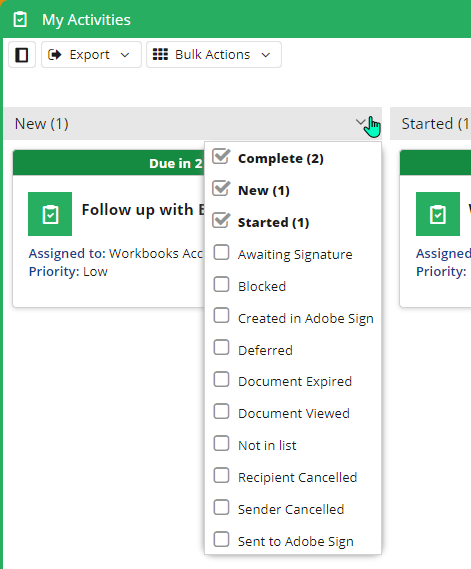Toggle the sidebar panel icon

pyautogui.click(x=22, y=55)
